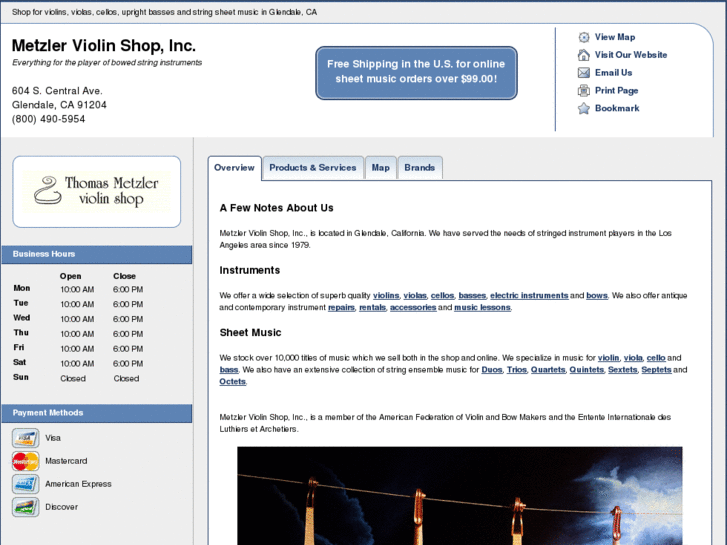Switch to the Brands tab
The image size is (727, 545).
pos(420,168)
